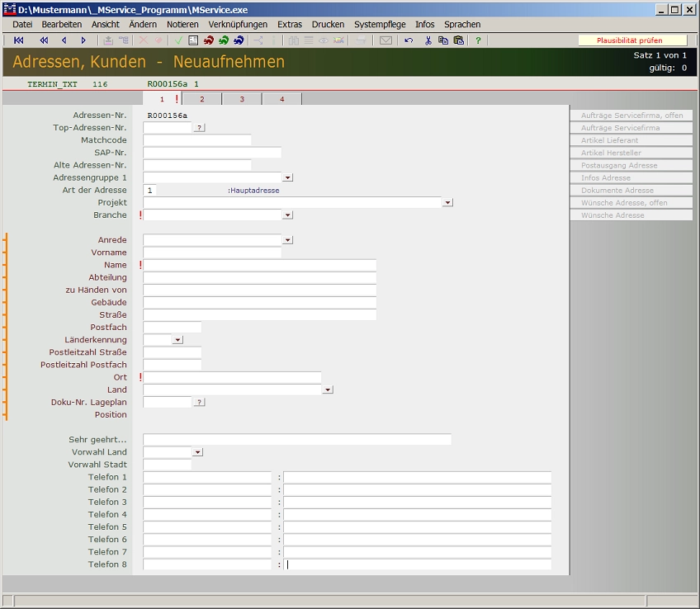Expand the Adressengruppe 1 dropdown
700x609 pixels.
(287, 177)
